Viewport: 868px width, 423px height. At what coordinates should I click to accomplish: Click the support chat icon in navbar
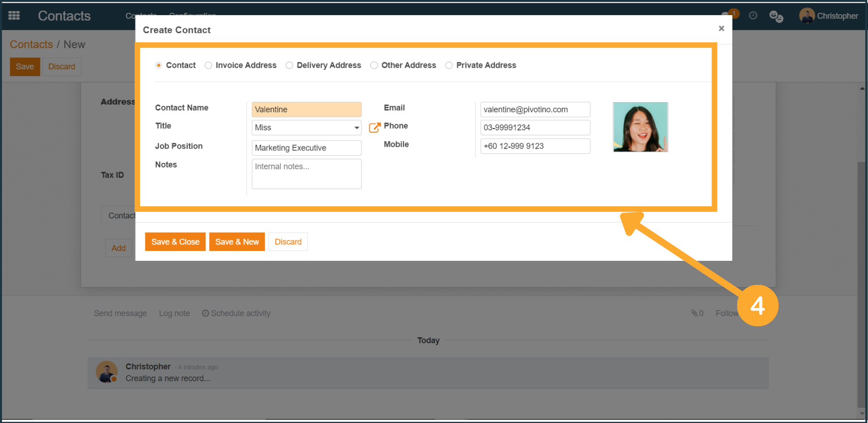(776, 17)
